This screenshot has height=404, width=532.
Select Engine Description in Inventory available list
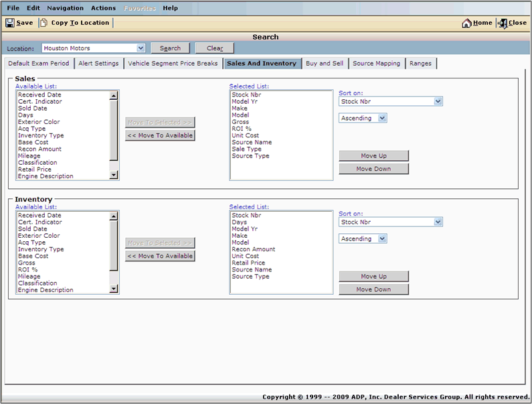(46, 290)
